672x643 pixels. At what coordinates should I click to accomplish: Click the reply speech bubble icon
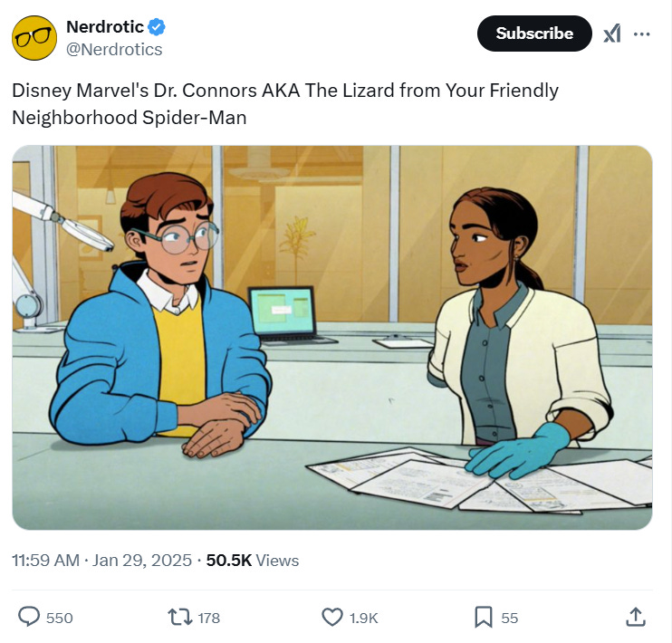[29, 618]
